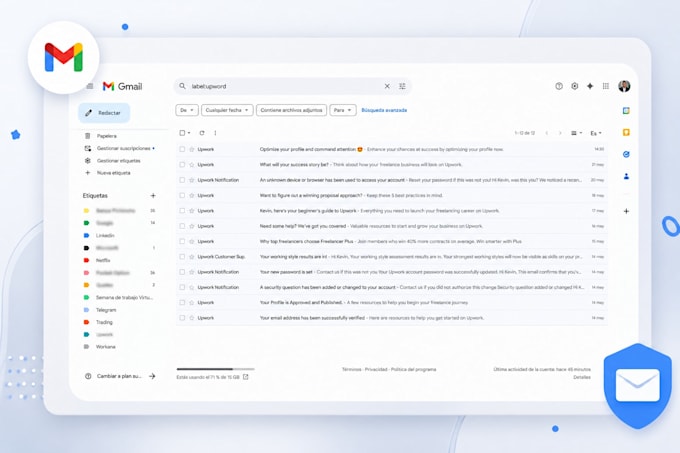The height and width of the screenshot is (453, 680).
Task: Open the 'Es' input tools dropdown
Action: 596,133
